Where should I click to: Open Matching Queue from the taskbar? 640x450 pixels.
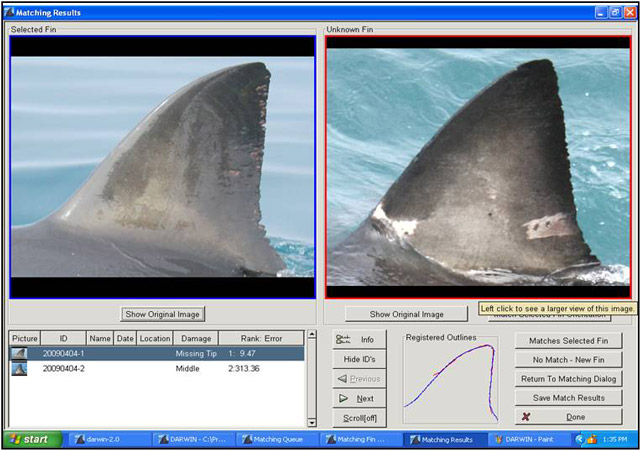point(275,439)
